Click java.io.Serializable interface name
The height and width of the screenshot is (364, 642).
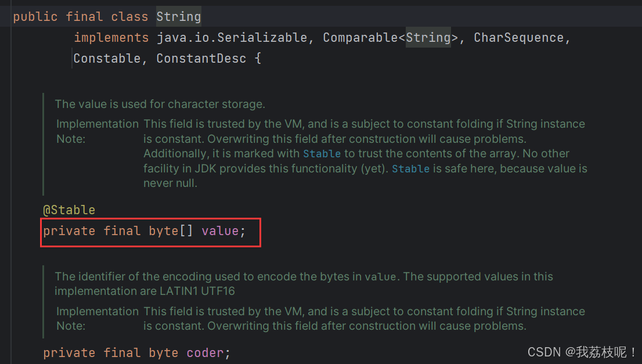[x=232, y=38]
